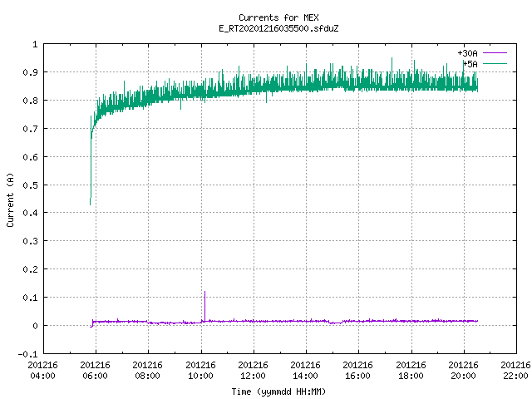This screenshot has width=532, height=399.
Task: Click the y-axis tick label 1
Action: pos(35,44)
